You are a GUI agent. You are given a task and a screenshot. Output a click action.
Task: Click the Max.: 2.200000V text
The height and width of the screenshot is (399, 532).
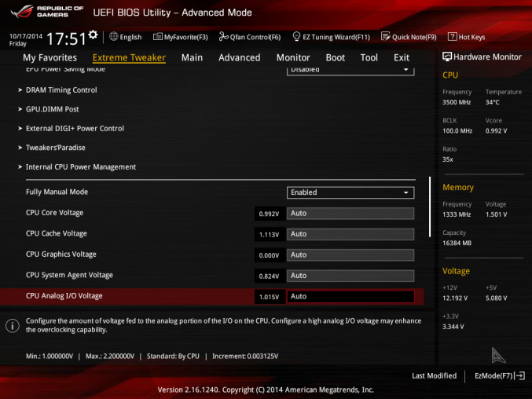click(x=110, y=356)
